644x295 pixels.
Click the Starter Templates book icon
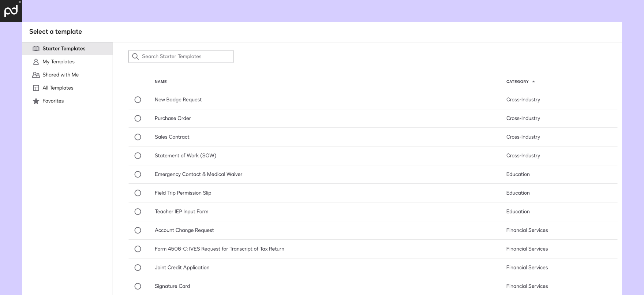(x=36, y=49)
